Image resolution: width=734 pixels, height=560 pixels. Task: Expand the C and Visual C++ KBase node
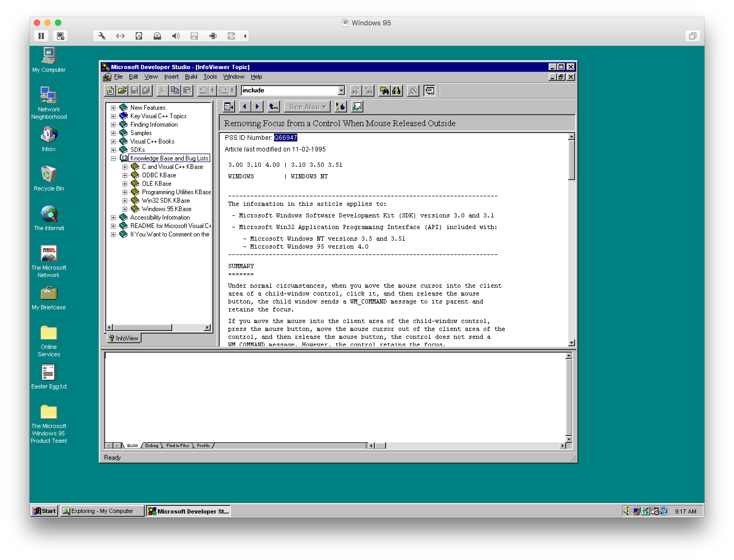point(124,166)
